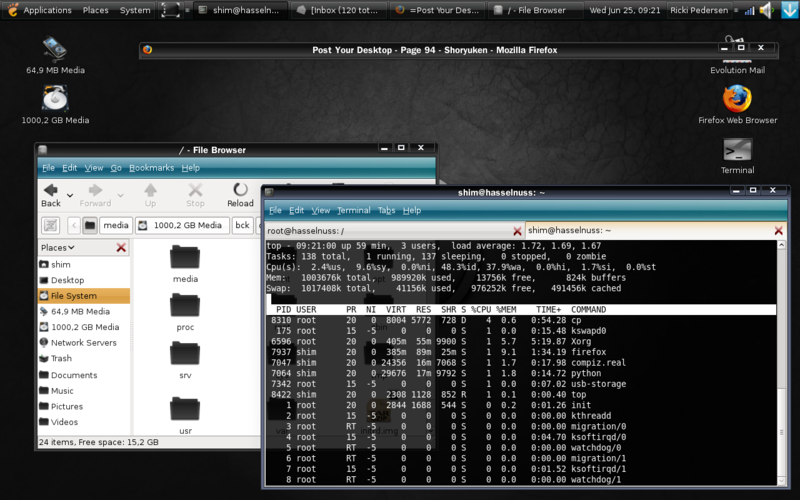
Task: Open Videos bookmark in sidebar
Action: [84, 422]
